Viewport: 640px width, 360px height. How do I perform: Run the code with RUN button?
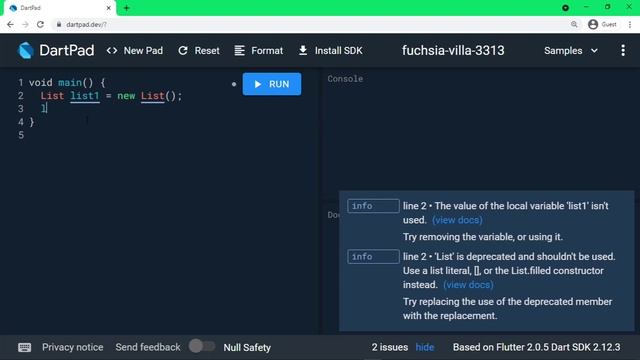pyautogui.click(x=272, y=84)
